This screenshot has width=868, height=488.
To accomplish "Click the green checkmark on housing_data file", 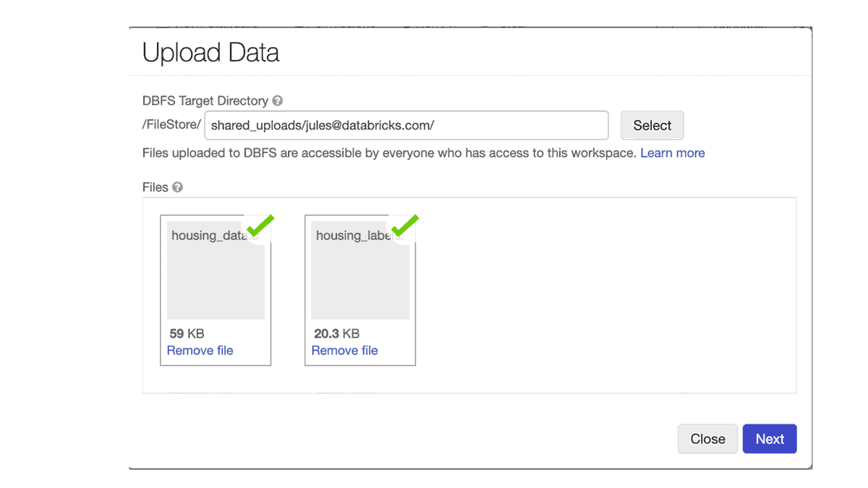I will (x=260, y=226).
